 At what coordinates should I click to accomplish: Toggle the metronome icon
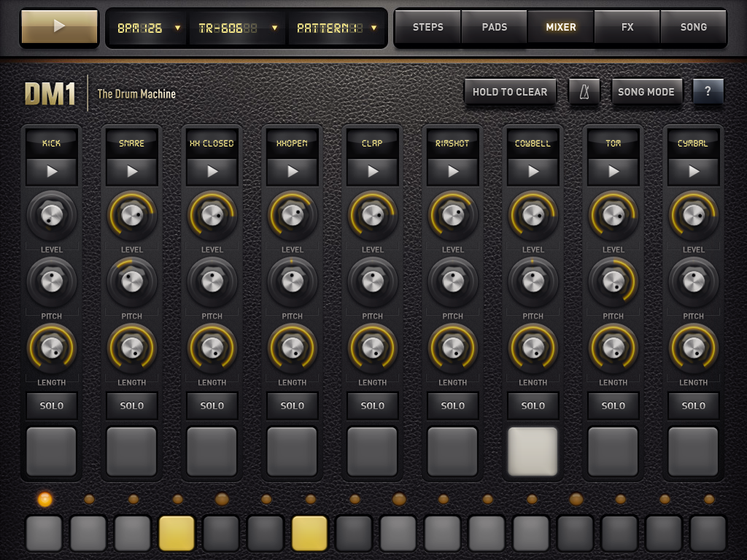(x=584, y=92)
